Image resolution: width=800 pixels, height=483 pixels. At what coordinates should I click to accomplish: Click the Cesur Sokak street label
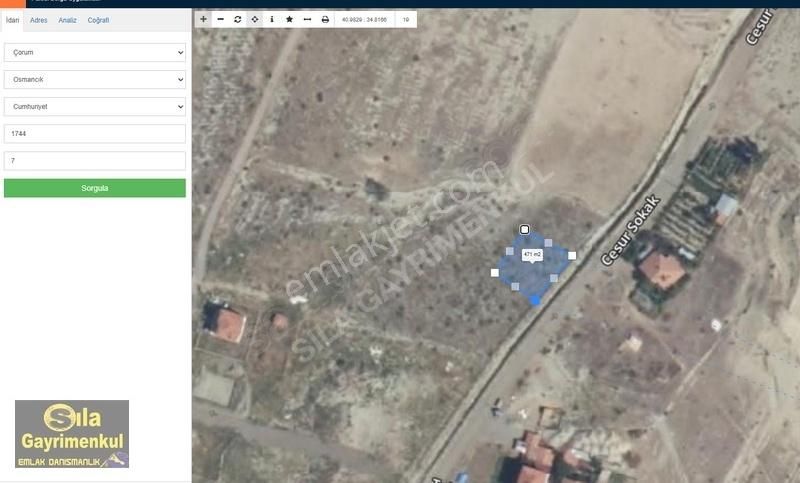click(630, 230)
